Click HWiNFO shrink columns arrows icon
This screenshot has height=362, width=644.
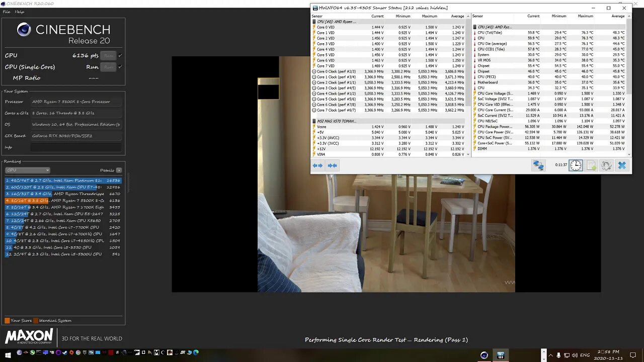tap(332, 165)
